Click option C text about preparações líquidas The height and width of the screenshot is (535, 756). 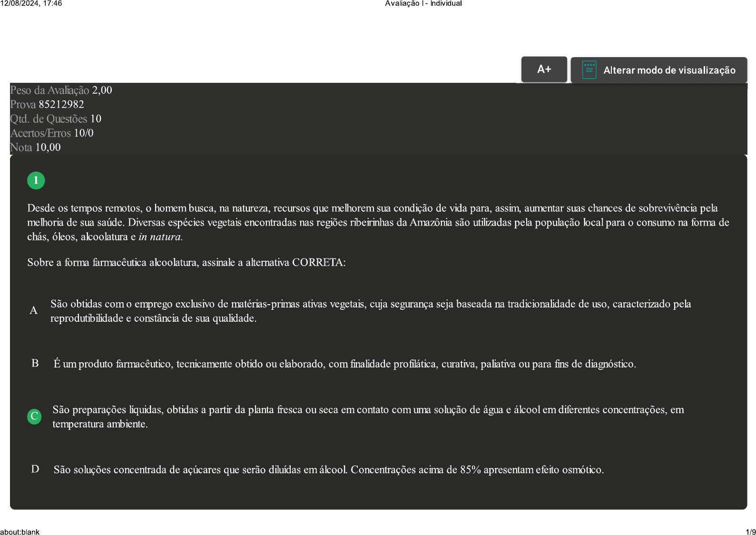tap(368, 416)
